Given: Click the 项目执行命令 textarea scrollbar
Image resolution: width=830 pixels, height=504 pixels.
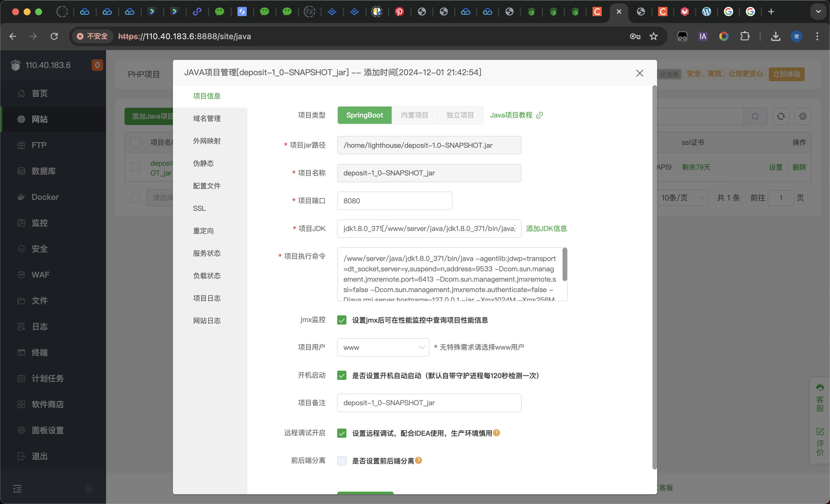Looking at the screenshot, I should [x=565, y=265].
